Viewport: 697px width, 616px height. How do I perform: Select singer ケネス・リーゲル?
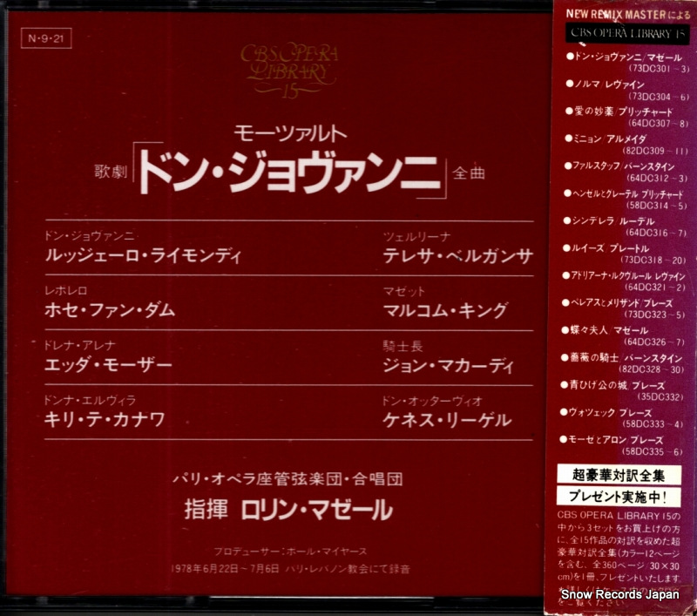[447, 421]
